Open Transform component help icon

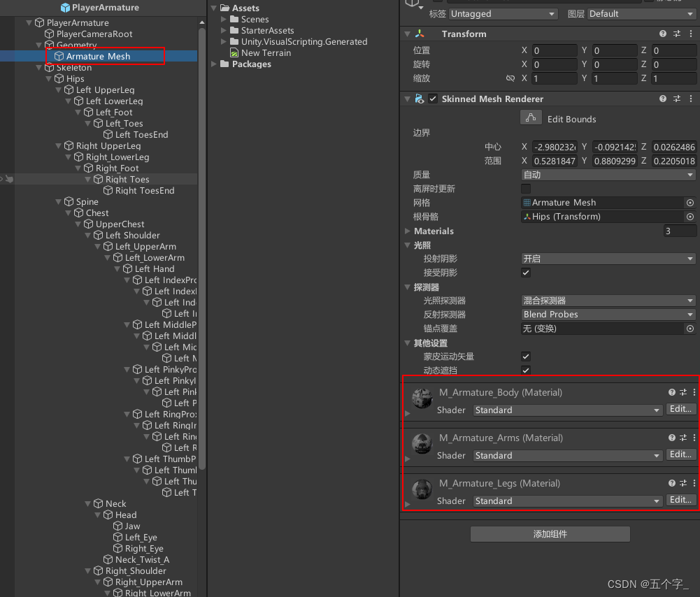(x=662, y=34)
